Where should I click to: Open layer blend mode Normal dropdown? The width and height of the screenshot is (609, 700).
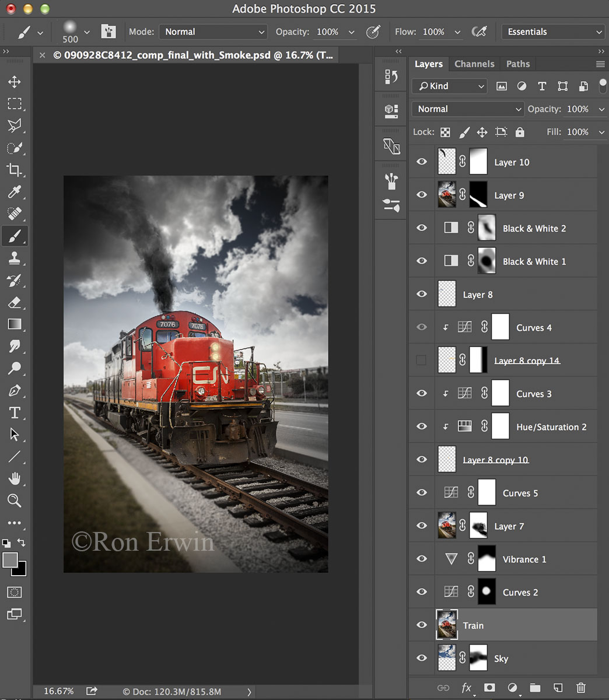pos(468,109)
